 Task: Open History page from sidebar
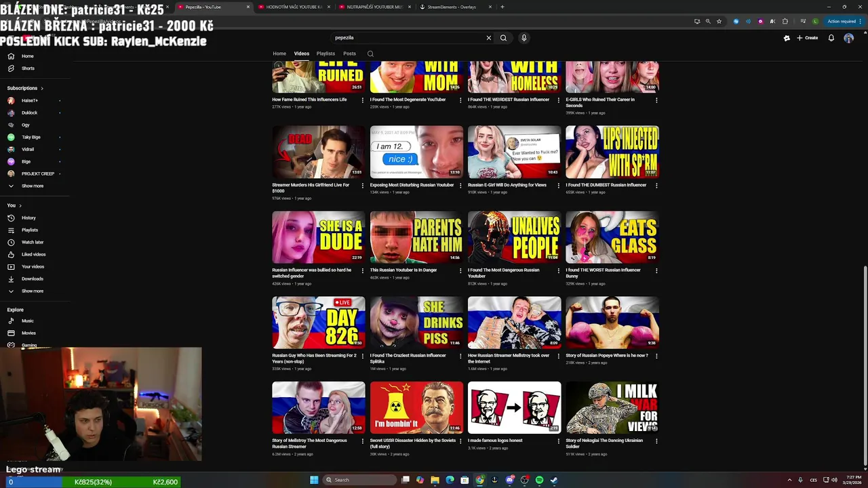28,218
